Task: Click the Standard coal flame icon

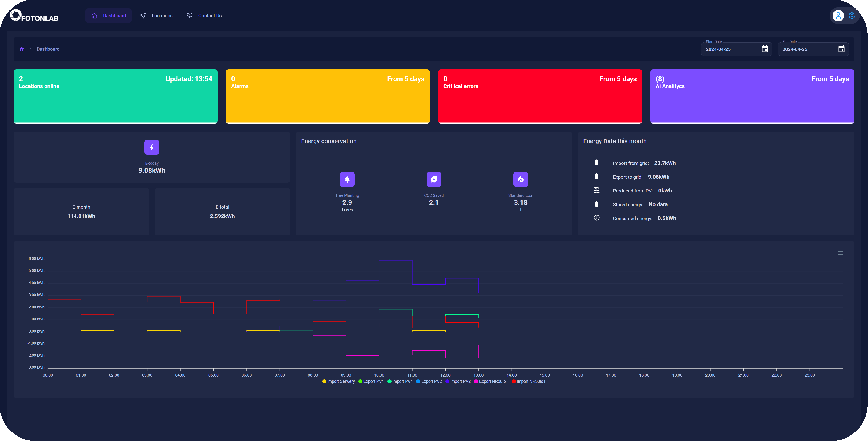Action: coord(521,179)
